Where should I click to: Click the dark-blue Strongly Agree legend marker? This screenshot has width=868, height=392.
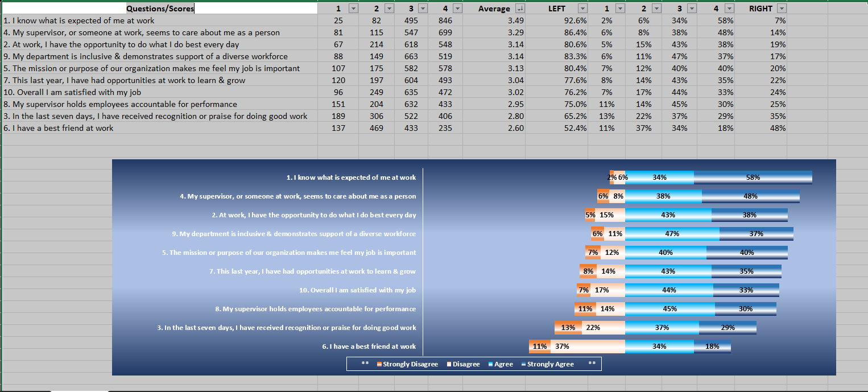(x=523, y=364)
